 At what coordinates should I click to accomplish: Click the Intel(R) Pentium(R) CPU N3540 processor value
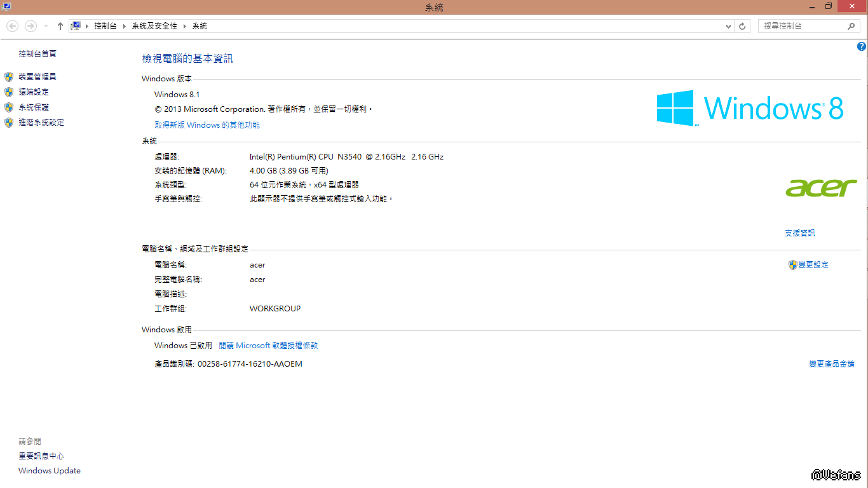click(x=346, y=157)
